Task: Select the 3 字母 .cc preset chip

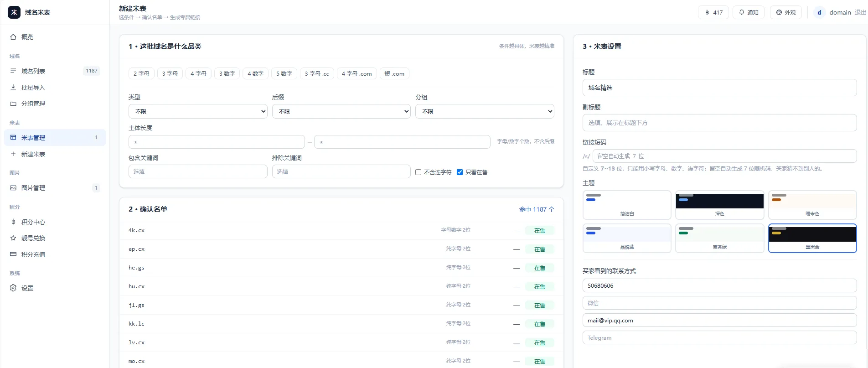Action: 317,73
